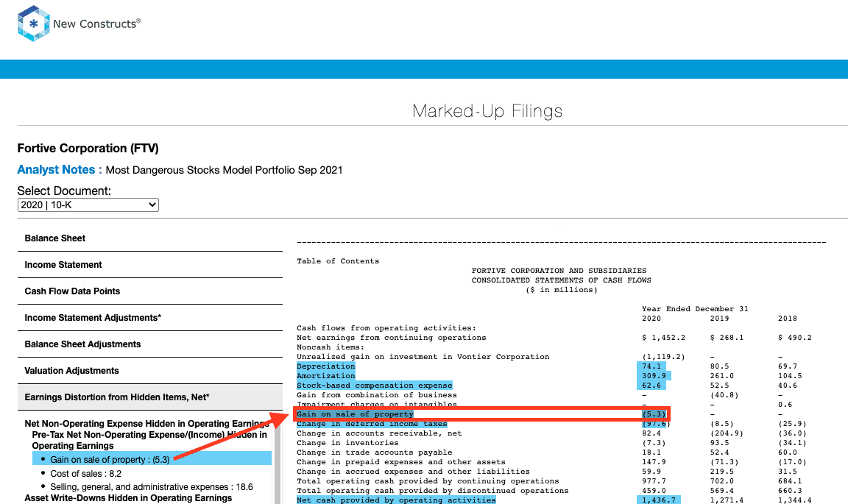848x504 pixels.
Task: Click Unrealized gain on investment in Vontier Corporation
Action: (423, 357)
